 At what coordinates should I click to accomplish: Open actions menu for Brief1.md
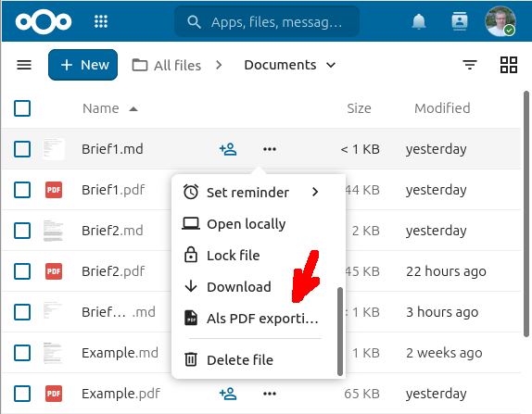coord(270,149)
